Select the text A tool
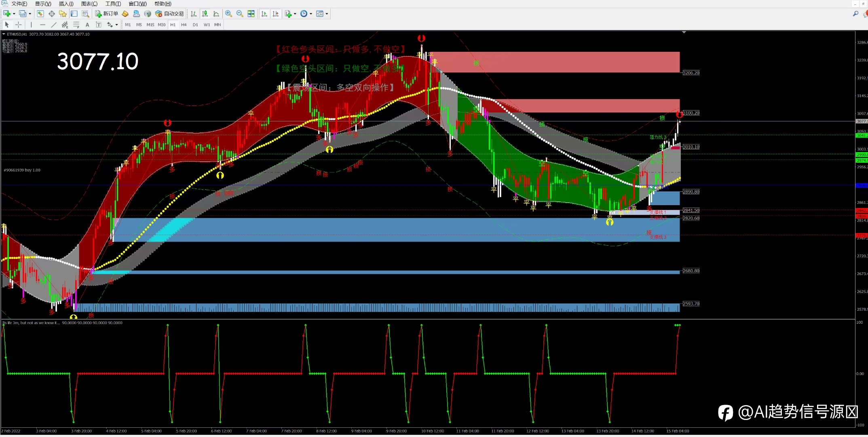 (87, 25)
